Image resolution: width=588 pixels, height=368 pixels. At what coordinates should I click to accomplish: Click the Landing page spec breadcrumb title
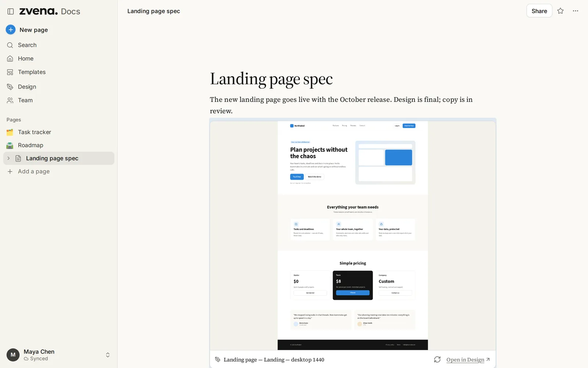pos(154,11)
